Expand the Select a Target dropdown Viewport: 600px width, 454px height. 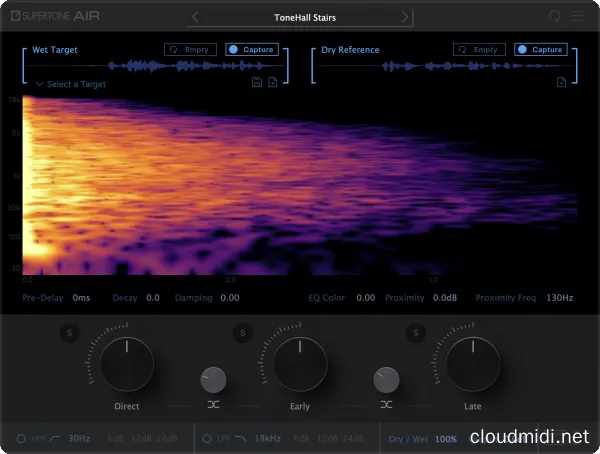[x=71, y=84]
